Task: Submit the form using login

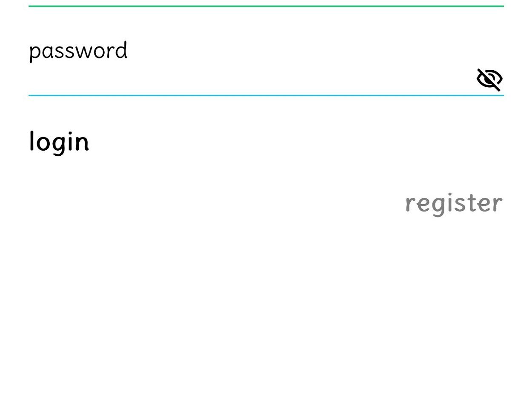Action: pyautogui.click(x=59, y=141)
